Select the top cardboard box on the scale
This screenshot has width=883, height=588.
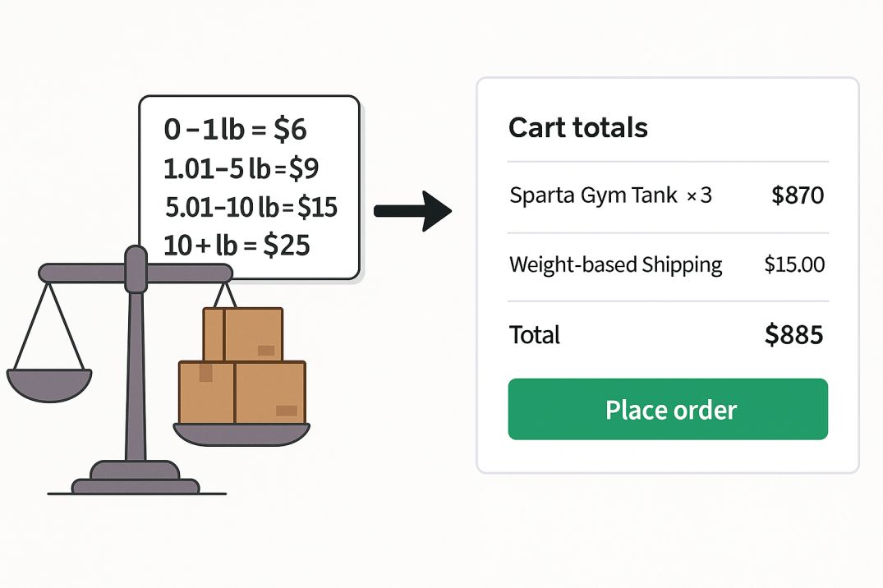[x=242, y=334]
